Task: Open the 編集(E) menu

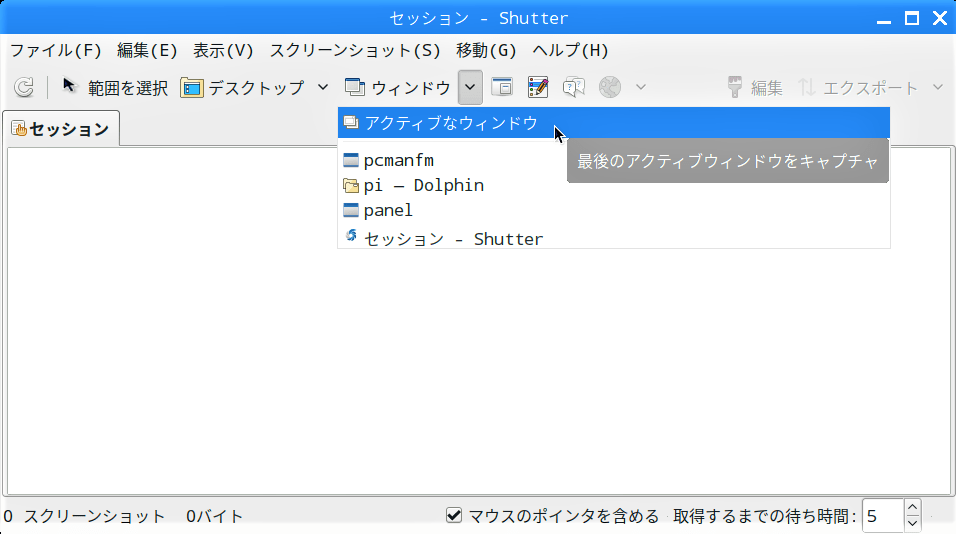Action: tap(147, 50)
